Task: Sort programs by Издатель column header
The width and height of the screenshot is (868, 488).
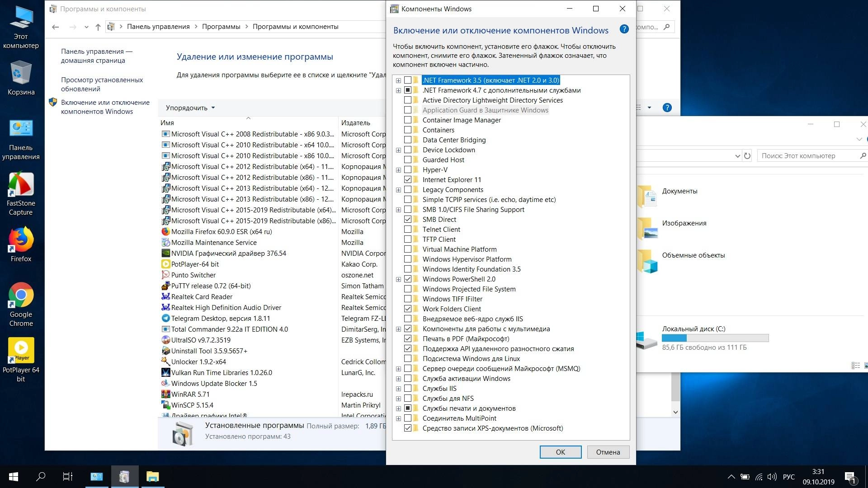Action: coord(362,123)
